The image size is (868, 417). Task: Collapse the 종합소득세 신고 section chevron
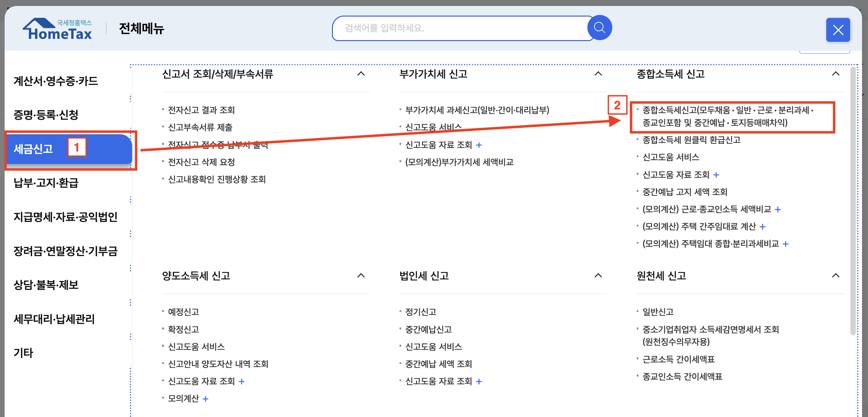pyautogui.click(x=836, y=74)
